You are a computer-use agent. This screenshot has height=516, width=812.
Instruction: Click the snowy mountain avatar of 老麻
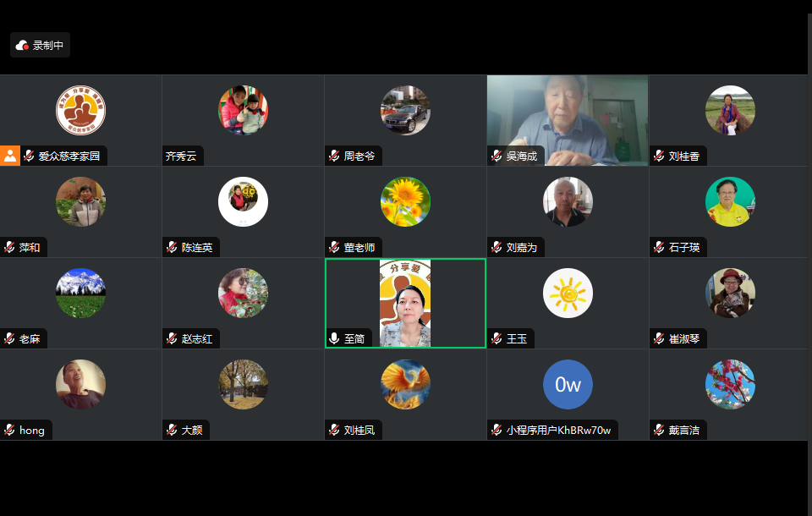pyautogui.click(x=81, y=294)
